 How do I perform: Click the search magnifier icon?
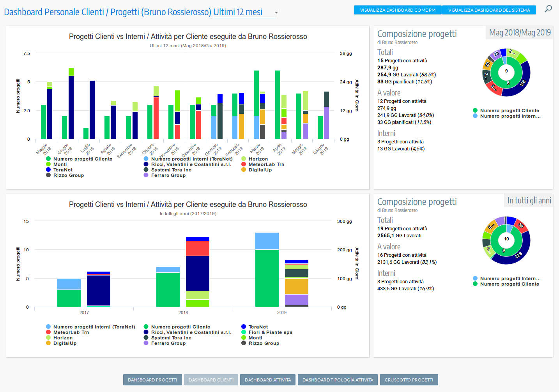548,8
